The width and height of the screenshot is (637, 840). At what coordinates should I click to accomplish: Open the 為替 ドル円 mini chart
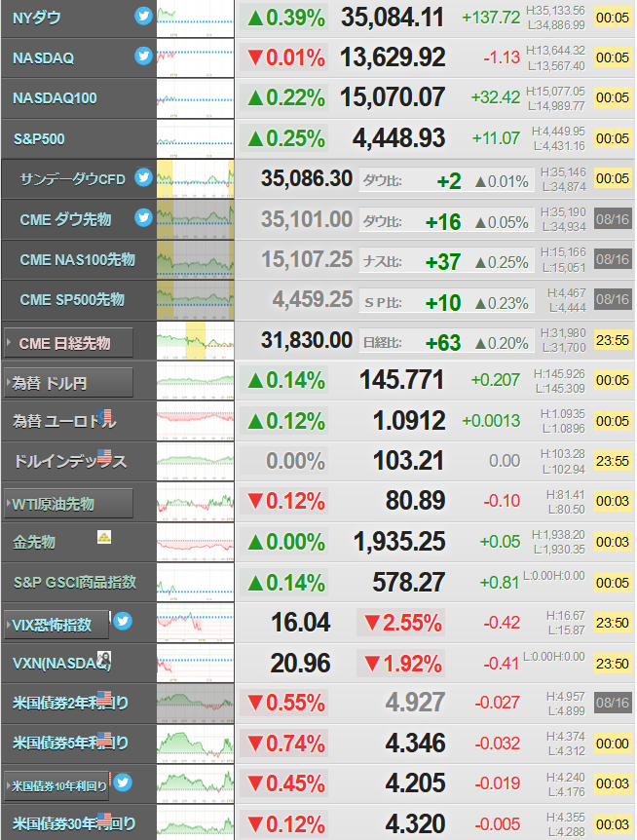click(196, 381)
